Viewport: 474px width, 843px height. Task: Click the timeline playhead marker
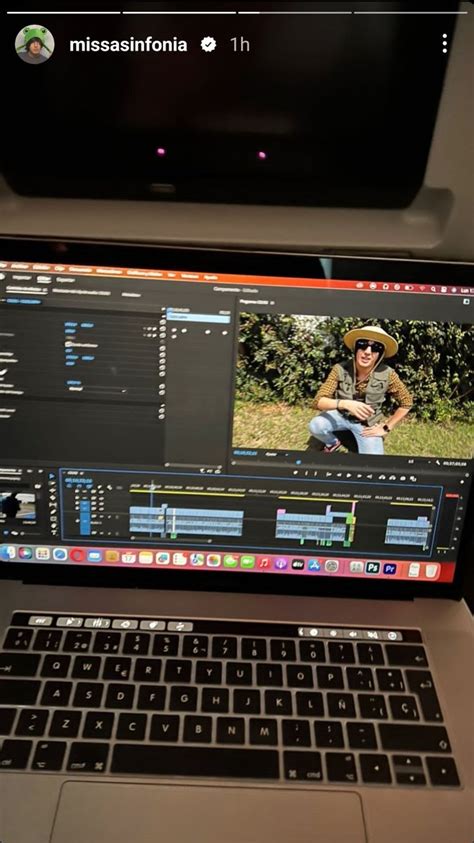152,487
